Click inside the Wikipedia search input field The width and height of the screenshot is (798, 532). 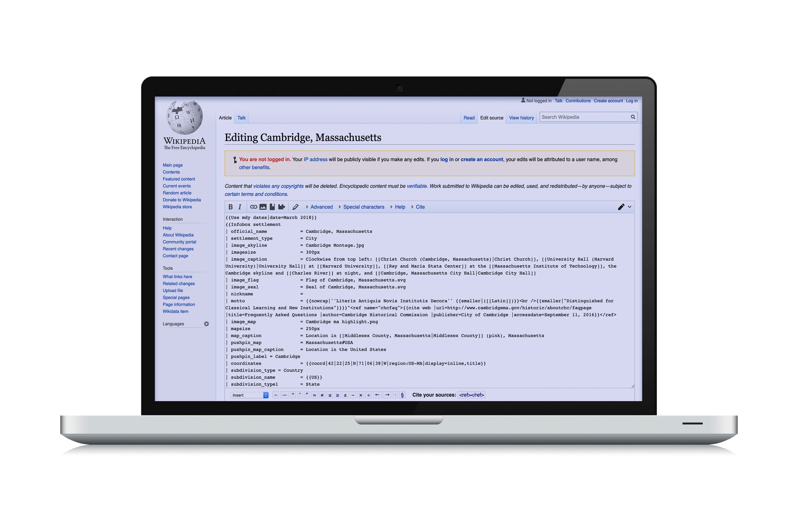[x=584, y=118]
